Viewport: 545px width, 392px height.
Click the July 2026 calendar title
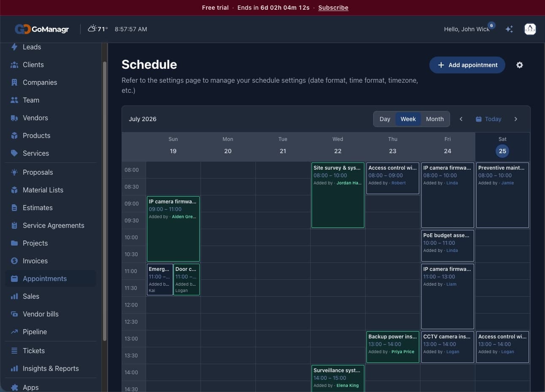click(x=143, y=119)
